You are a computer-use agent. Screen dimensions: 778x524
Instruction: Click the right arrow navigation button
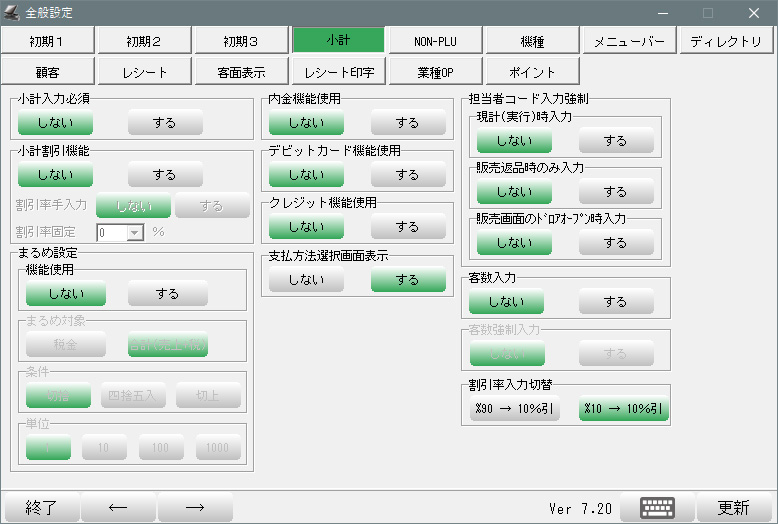(195, 507)
